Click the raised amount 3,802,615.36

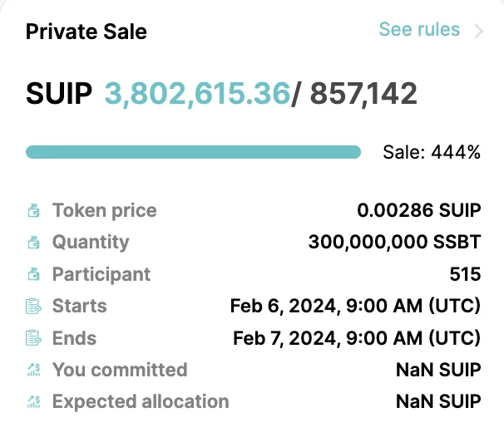pyautogui.click(x=197, y=94)
